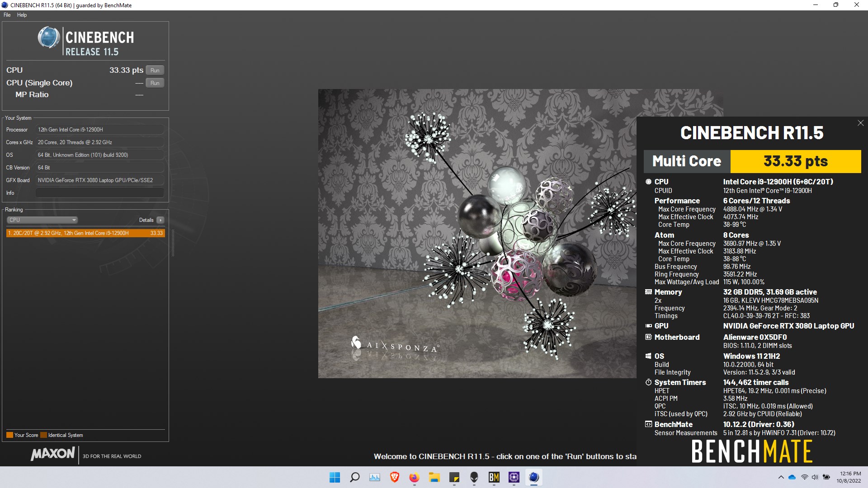Image resolution: width=868 pixels, height=488 pixels.
Task: Click the OS Windows icon in BenchMate
Action: [x=648, y=356]
